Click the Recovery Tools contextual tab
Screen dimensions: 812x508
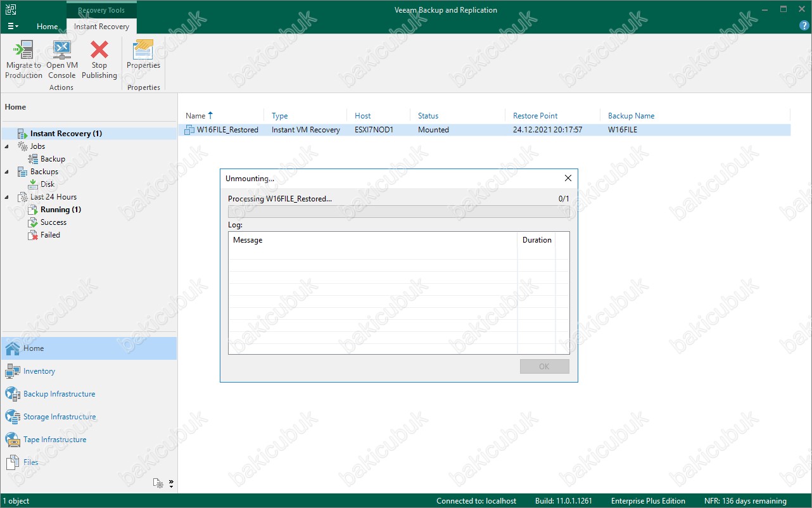pos(101,10)
